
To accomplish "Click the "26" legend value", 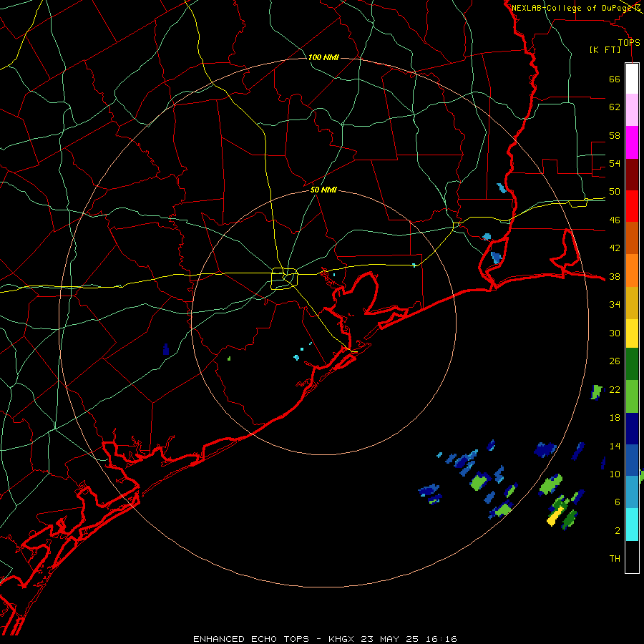I will pyautogui.click(x=615, y=361).
